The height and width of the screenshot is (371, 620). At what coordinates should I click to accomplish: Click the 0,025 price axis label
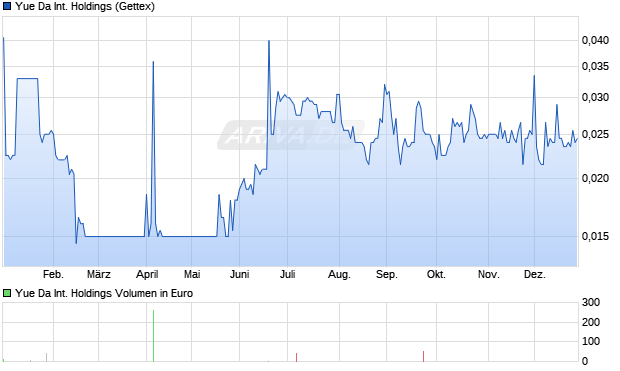[595, 134]
